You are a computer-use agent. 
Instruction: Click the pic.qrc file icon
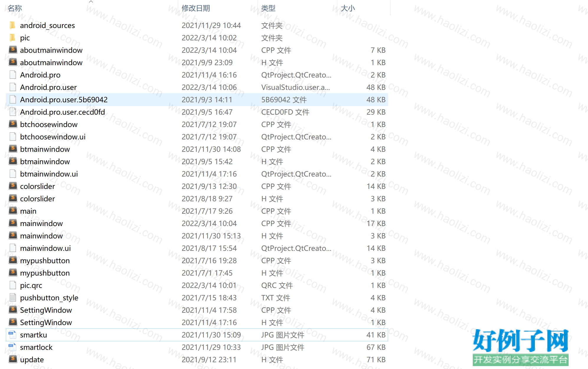click(x=13, y=285)
